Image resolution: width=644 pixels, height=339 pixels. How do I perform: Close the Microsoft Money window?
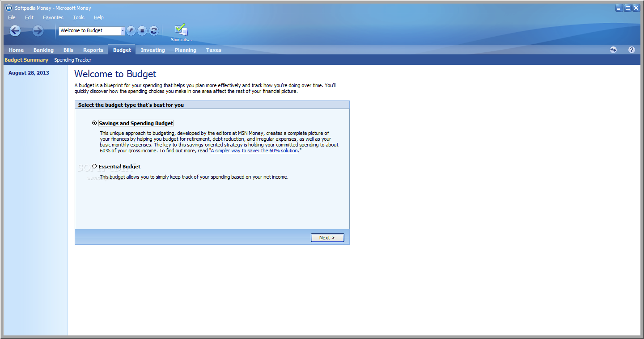(x=636, y=8)
